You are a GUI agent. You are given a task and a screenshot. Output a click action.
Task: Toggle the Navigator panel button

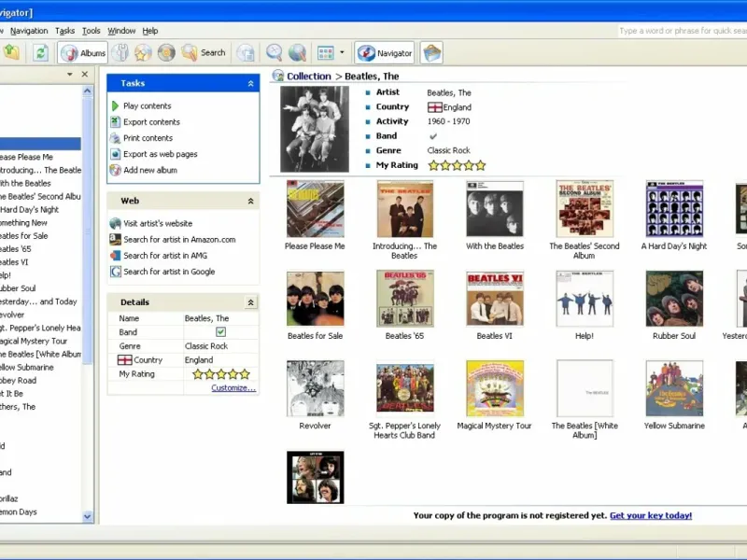point(385,53)
